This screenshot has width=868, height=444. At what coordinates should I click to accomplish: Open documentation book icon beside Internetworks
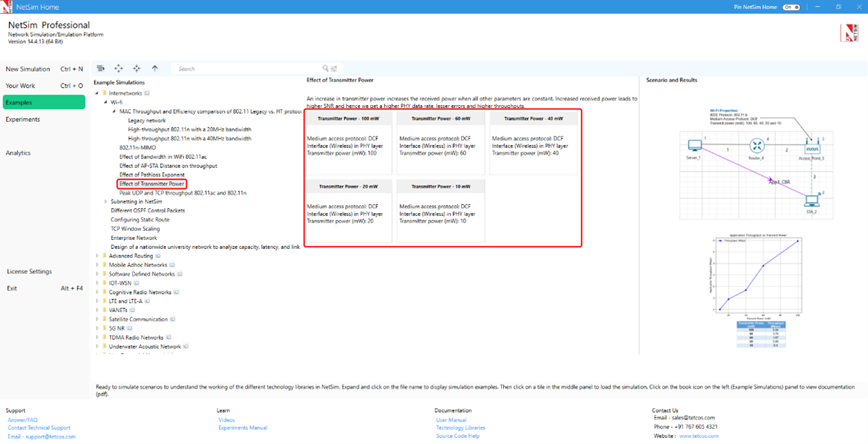tap(147, 93)
